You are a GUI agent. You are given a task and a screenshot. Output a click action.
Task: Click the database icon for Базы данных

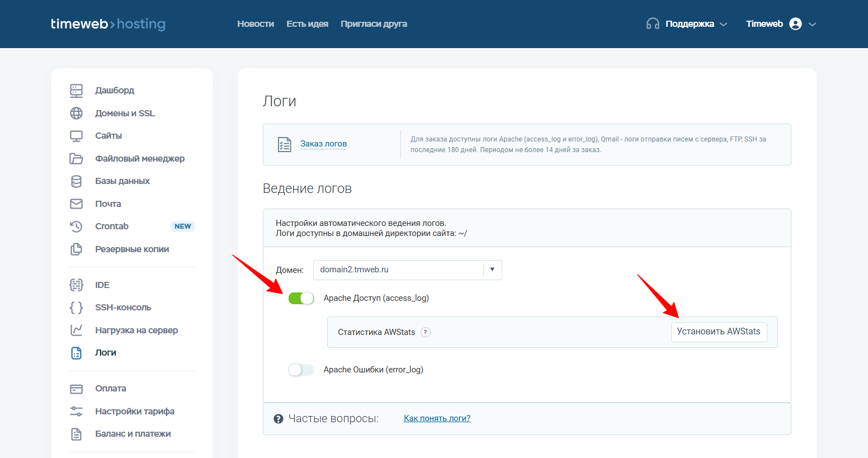tap(76, 181)
